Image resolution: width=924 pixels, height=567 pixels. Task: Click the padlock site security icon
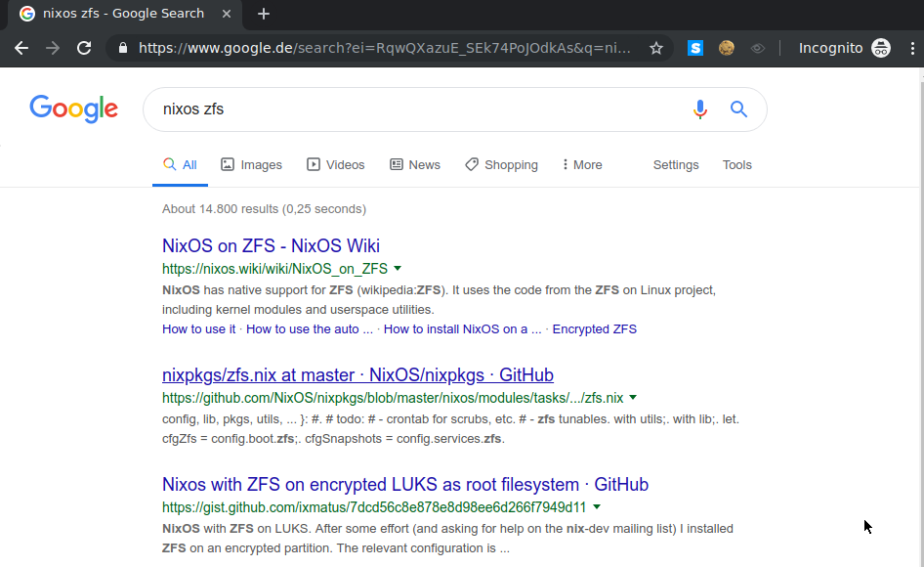tap(122, 48)
